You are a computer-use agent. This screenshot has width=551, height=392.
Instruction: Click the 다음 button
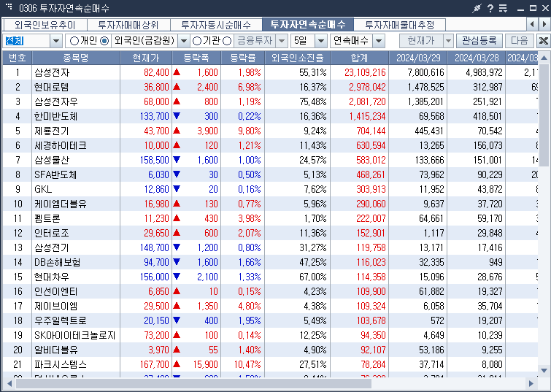[520, 41]
